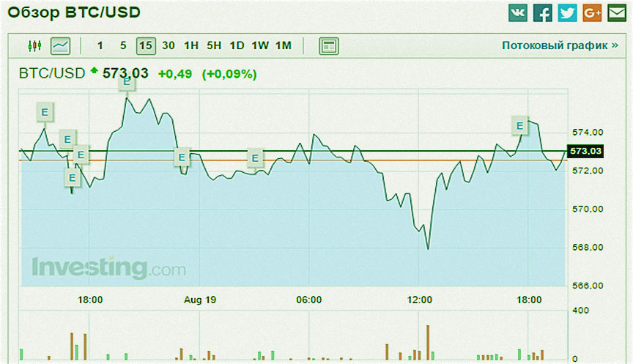Choose the 1W timeframe

point(260,45)
